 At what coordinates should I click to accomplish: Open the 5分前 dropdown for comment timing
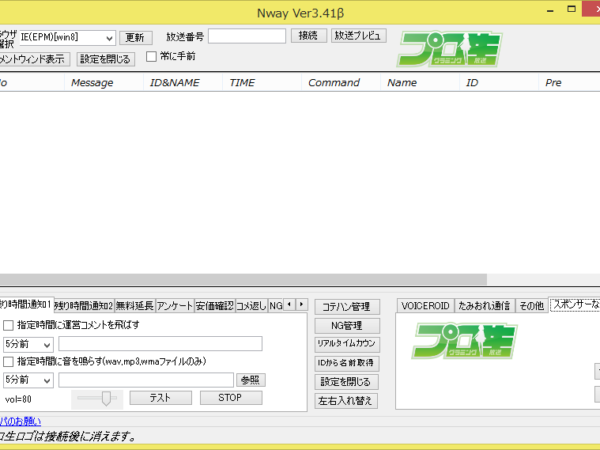point(28,344)
